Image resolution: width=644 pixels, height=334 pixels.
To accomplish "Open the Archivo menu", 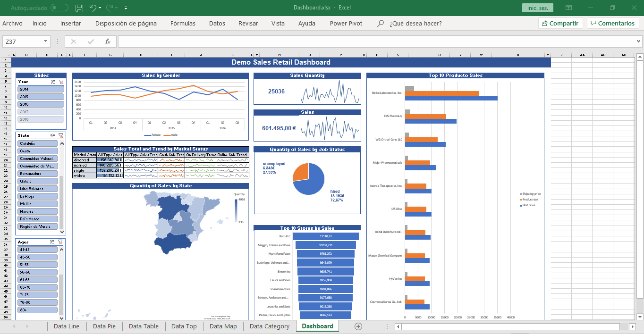I will 12,24.
